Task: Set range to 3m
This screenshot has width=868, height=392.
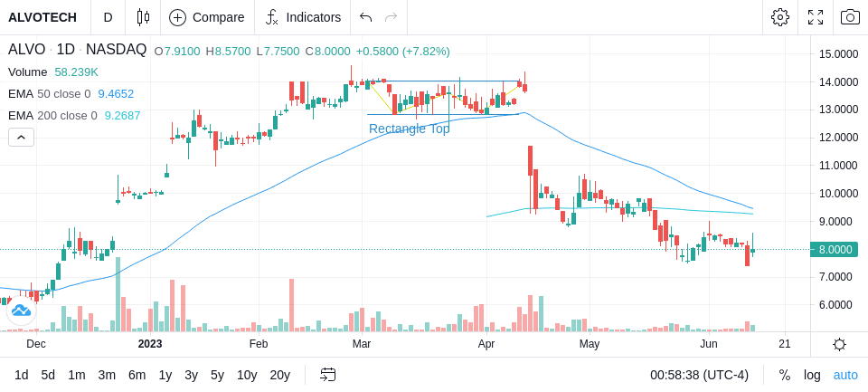Action: point(107,376)
